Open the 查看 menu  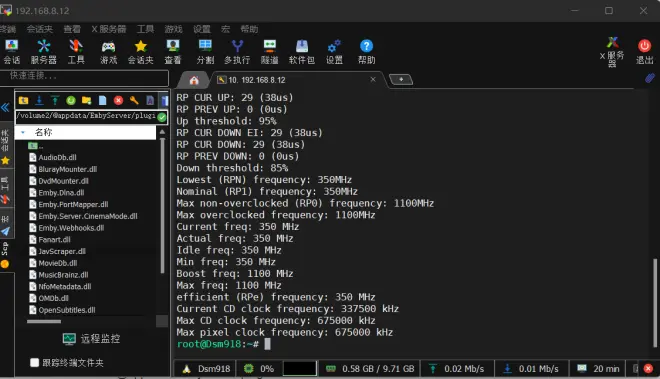(x=72, y=29)
